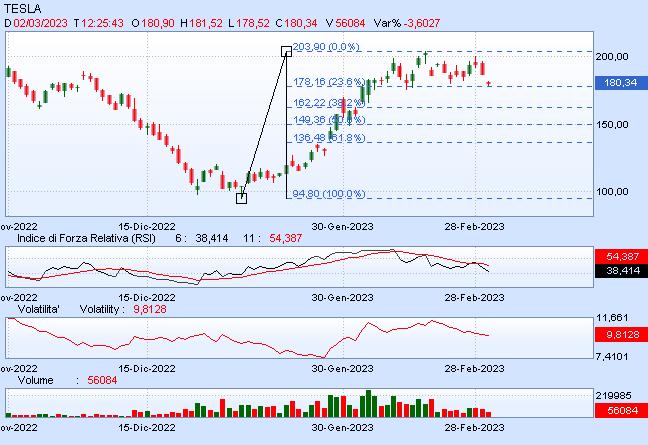This screenshot has height=445, width=648.
Task: Click the volatility axis minimum 7,4101
Action: (612, 356)
